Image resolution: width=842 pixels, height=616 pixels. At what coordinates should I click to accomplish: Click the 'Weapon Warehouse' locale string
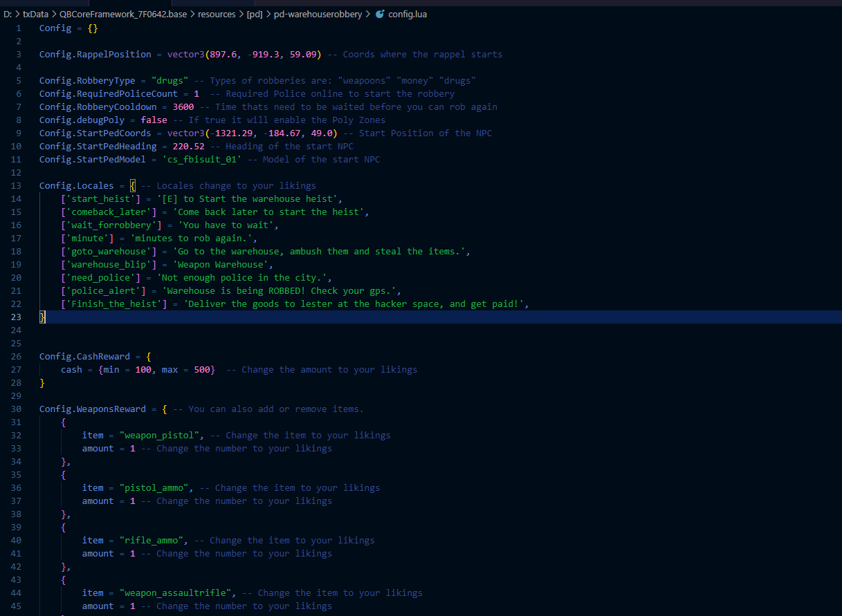[x=220, y=264]
